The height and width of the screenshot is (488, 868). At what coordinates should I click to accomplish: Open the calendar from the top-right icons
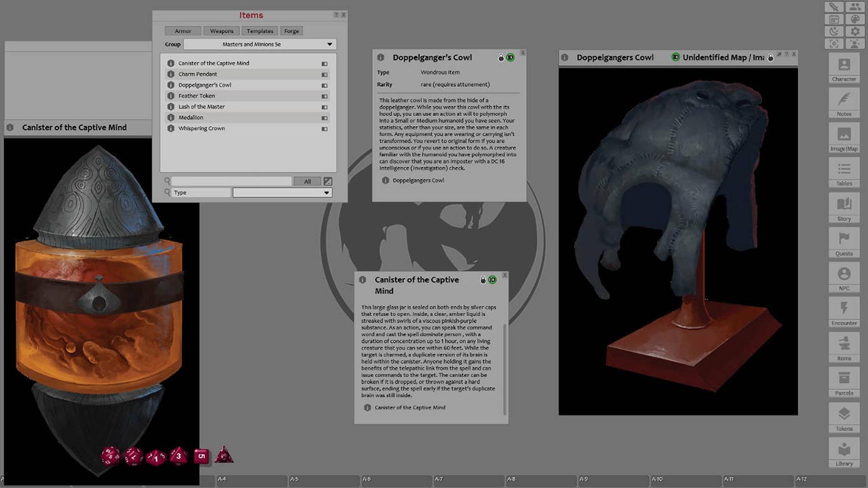[x=833, y=19]
